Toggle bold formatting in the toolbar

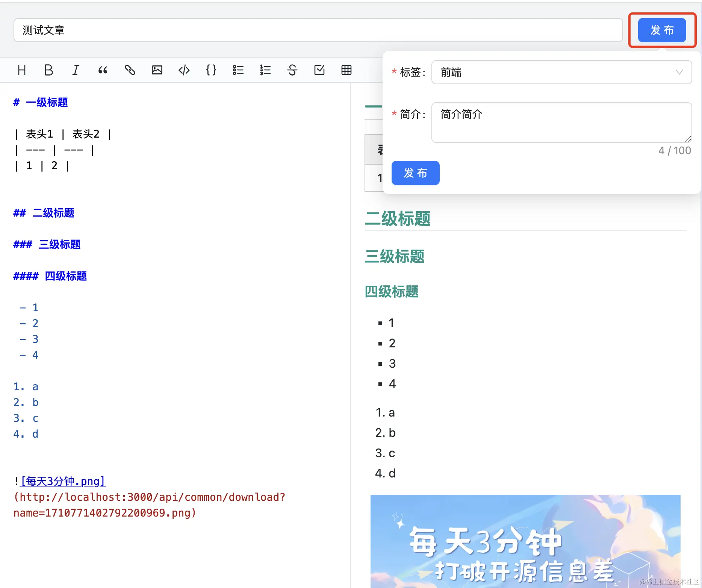click(x=49, y=70)
